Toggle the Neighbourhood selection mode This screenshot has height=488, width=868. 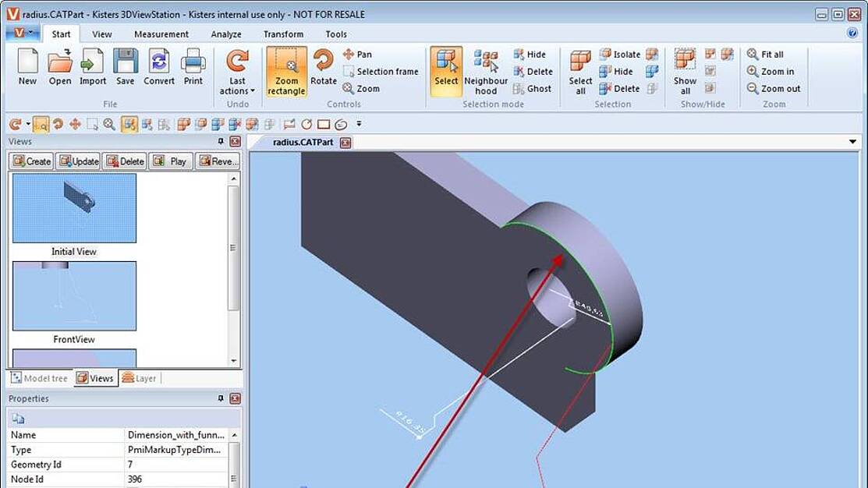click(486, 72)
